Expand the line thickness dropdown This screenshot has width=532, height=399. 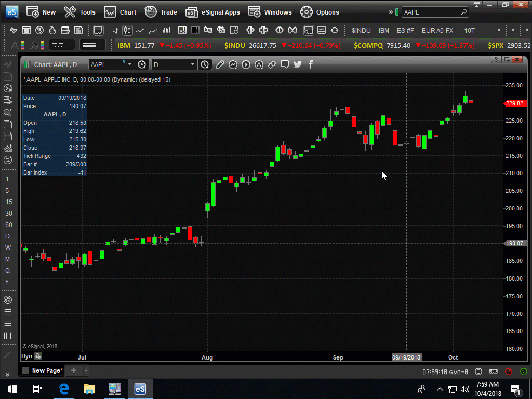click(92, 45)
